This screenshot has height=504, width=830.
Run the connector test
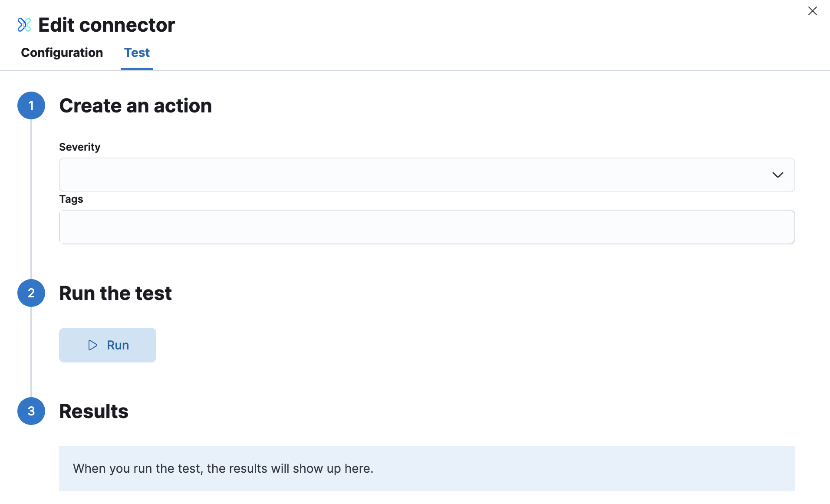(107, 345)
